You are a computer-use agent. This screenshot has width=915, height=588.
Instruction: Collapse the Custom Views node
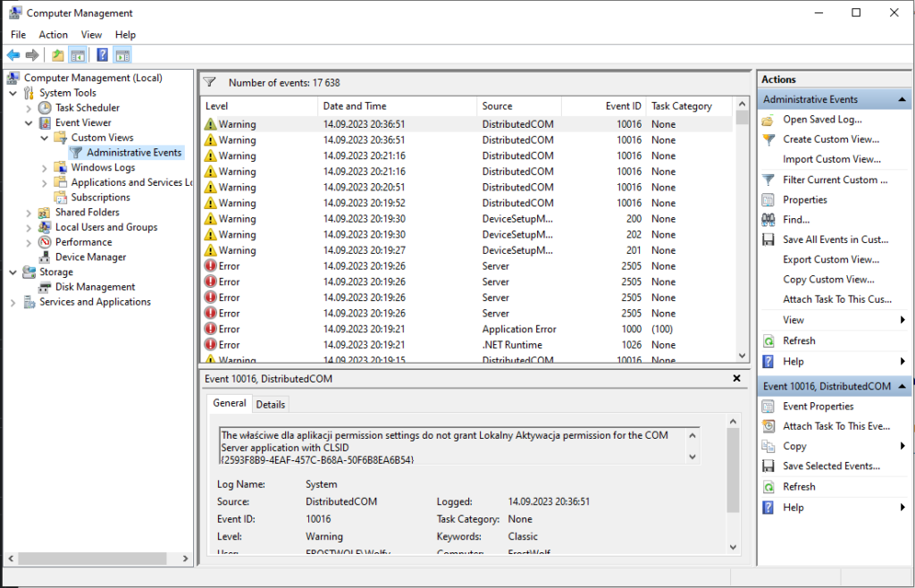pyautogui.click(x=45, y=139)
